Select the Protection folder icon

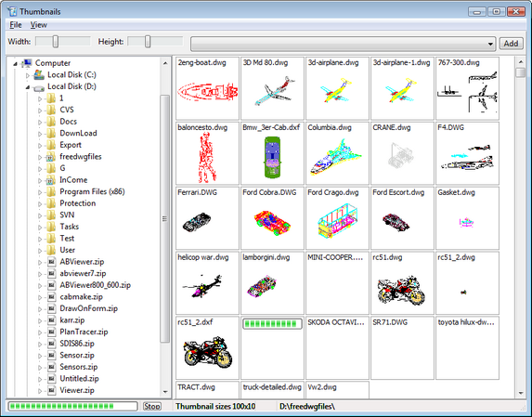51,203
